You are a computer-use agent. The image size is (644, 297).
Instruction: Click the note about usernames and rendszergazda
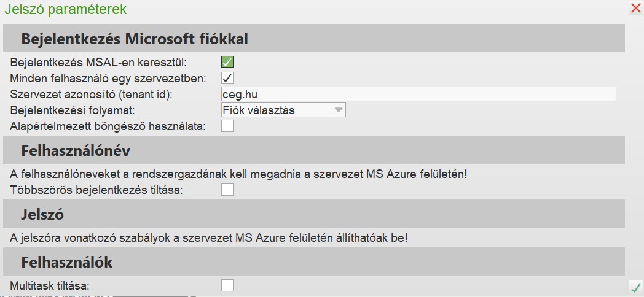(238, 174)
